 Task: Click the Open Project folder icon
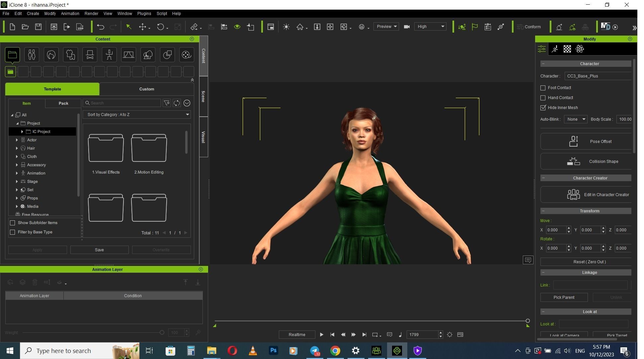[25, 27]
